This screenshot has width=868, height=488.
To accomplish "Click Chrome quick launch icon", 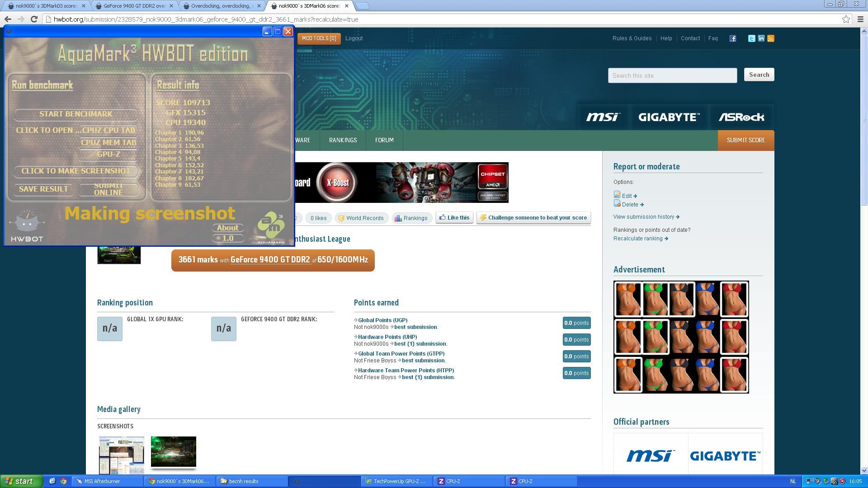I will (x=63, y=481).
